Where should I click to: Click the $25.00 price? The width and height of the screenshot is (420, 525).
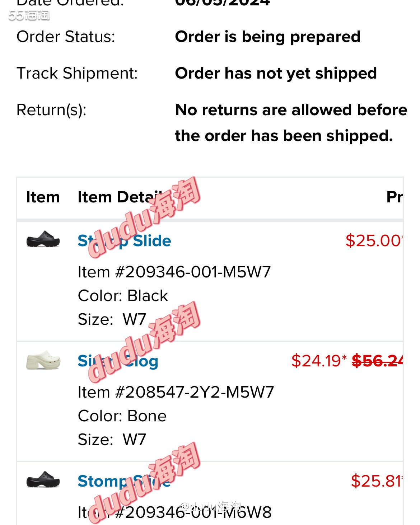pos(373,240)
